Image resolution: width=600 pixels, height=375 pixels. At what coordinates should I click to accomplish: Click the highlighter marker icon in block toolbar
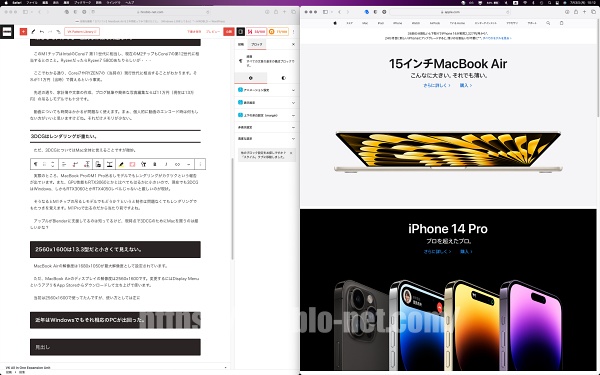point(121,164)
